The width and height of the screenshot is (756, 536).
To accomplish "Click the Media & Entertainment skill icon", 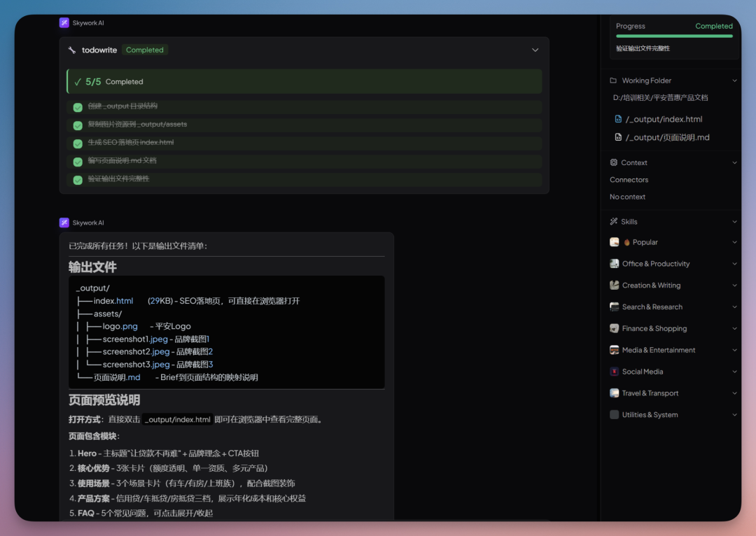I will coord(613,350).
